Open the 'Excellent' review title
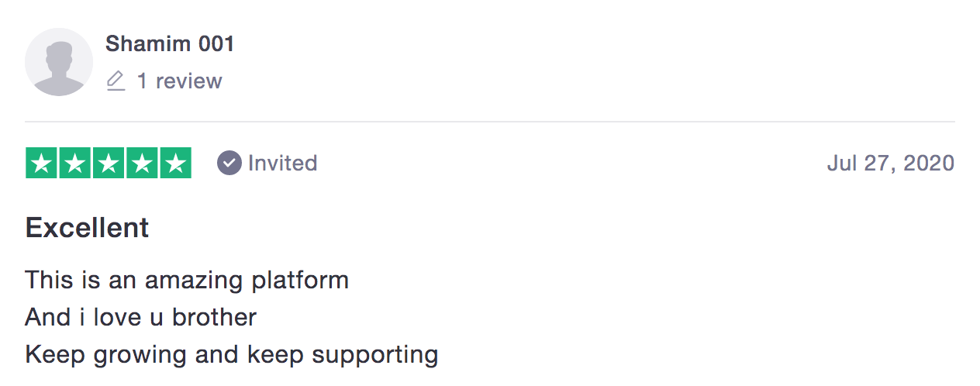980x386 pixels. pos(87,228)
